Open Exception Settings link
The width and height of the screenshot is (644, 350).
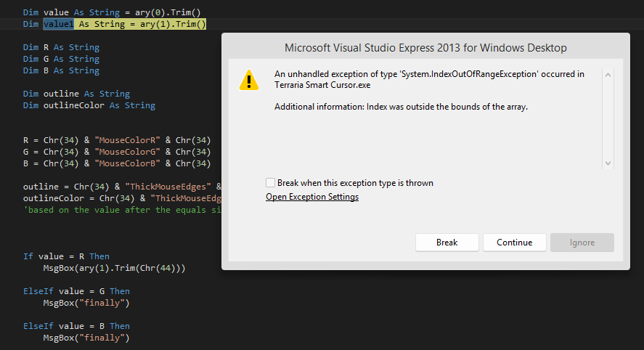pos(312,197)
